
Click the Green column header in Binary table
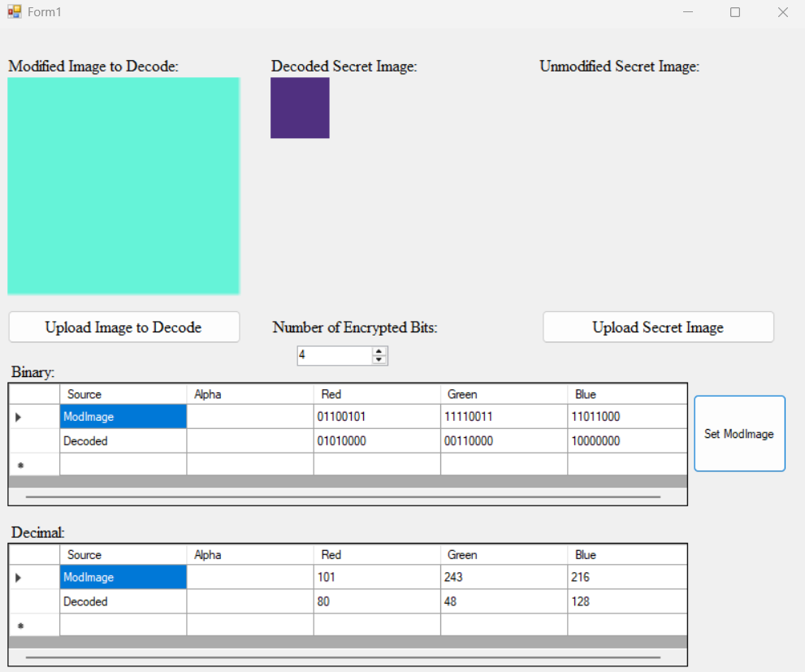(x=504, y=394)
